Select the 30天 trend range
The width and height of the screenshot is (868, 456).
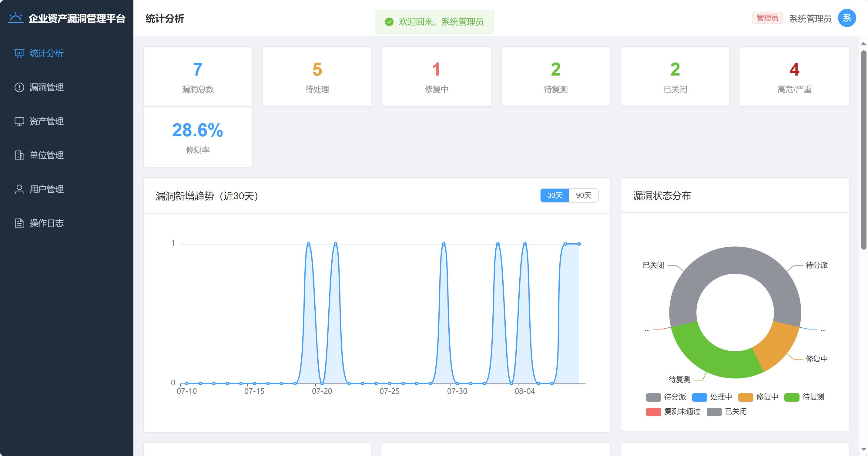click(555, 195)
